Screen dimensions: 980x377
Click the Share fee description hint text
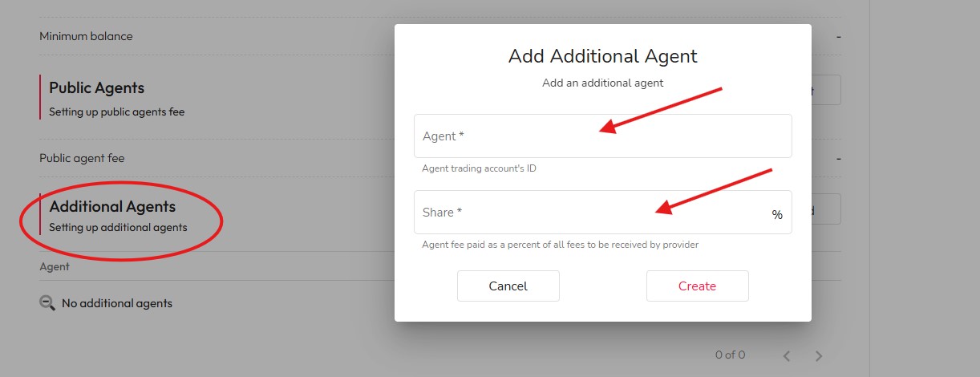click(560, 245)
